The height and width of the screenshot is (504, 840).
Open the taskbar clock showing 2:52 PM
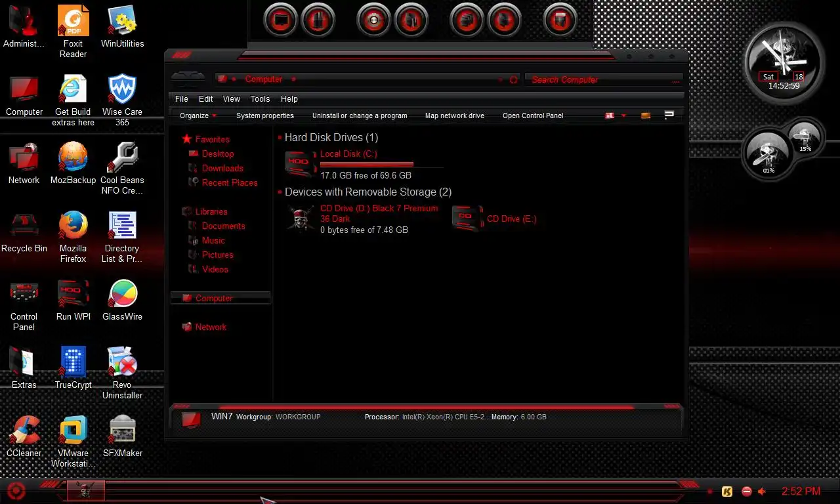click(801, 491)
